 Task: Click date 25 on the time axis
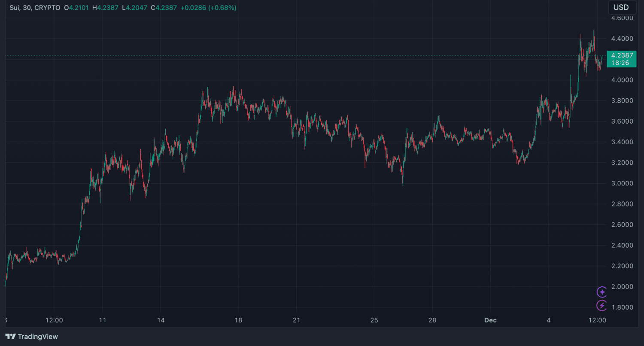pyautogui.click(x=374, y=320)
